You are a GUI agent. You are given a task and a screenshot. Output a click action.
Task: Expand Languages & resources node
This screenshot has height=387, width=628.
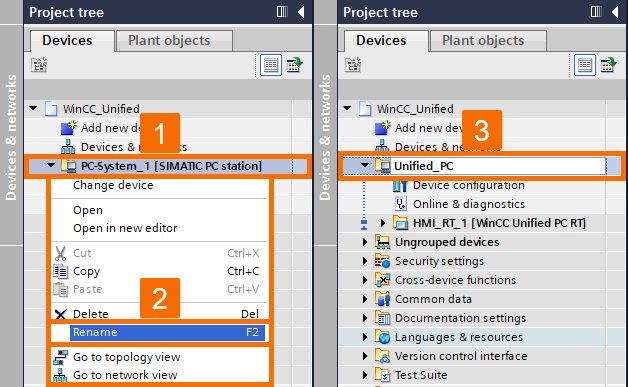(x=365, y=337)
